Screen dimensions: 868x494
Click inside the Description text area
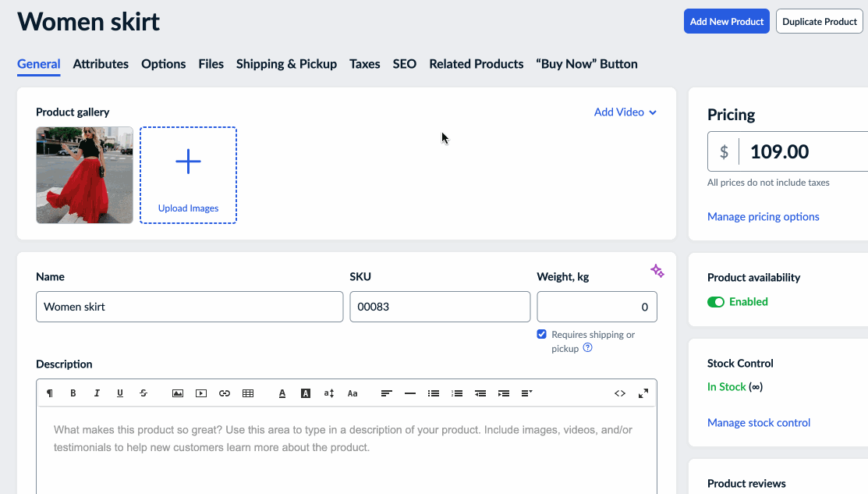click(346, 450)
